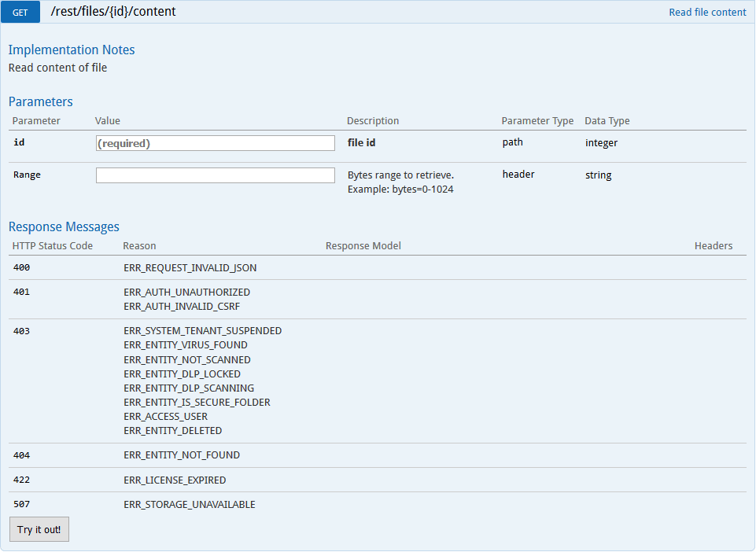
Task: Click the Parameter Type column header
Action: click(x=537, y=121)
